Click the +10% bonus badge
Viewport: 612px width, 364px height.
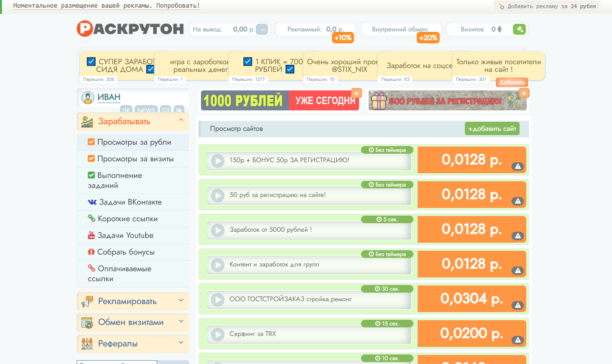(x=343, y=38)
